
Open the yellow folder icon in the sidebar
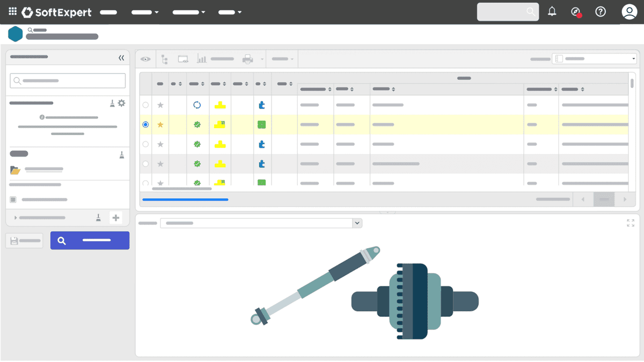15,170
